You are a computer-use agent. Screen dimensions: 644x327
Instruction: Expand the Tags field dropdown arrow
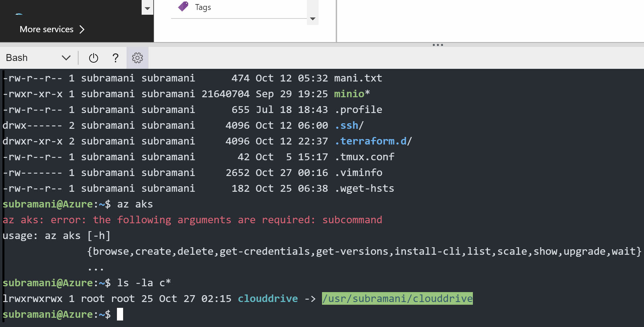312,19
